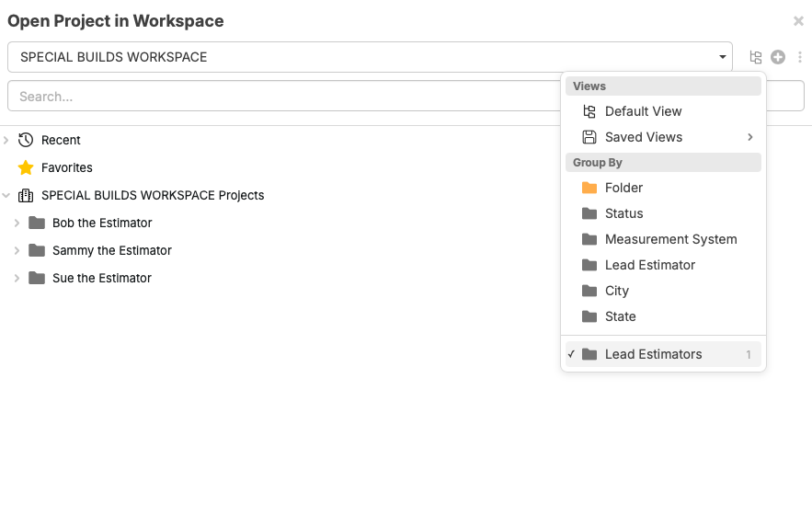
Task: Close the Open Project dialog
Action: click(x=798, y=21)
